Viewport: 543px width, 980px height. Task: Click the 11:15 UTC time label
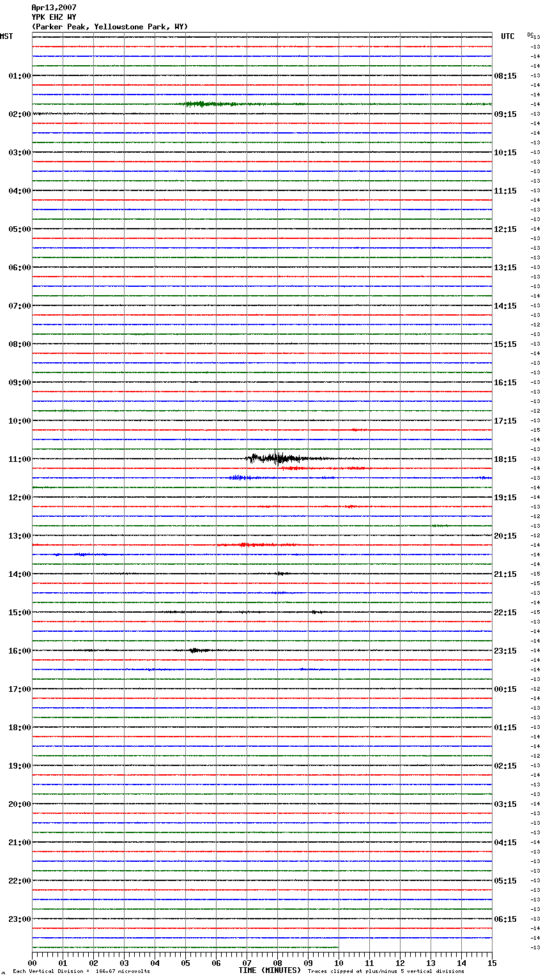pos(505,191)
